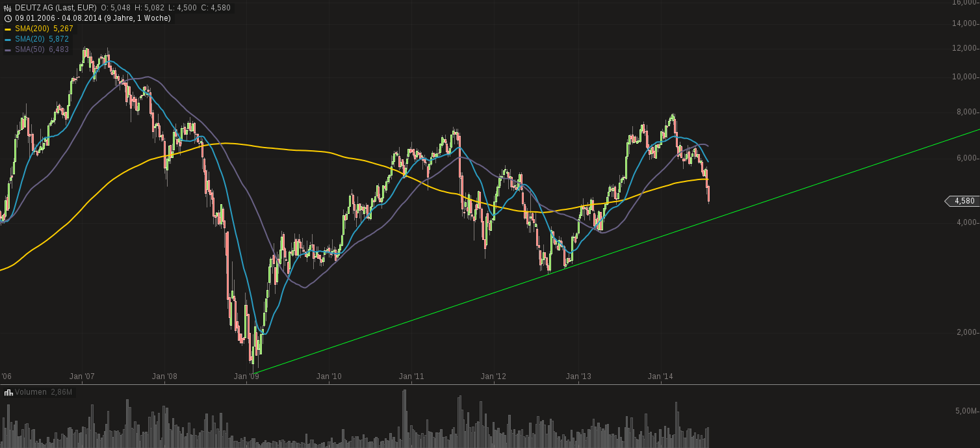Select the Jan '14 axis label

point(662,376)
